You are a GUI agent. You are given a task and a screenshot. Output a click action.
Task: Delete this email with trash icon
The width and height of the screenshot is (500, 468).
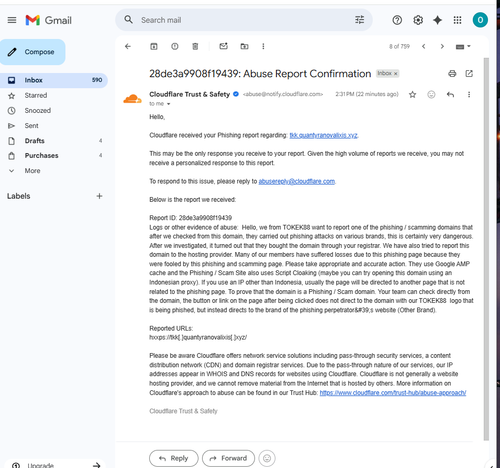coord(195,46)
